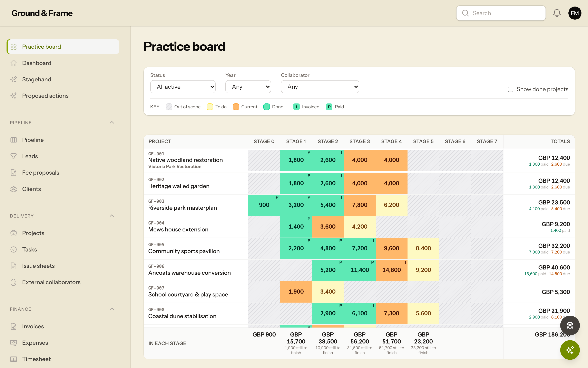Open the Year filter dropdown
The image size is (588, 368).
[x=248, y=87]
